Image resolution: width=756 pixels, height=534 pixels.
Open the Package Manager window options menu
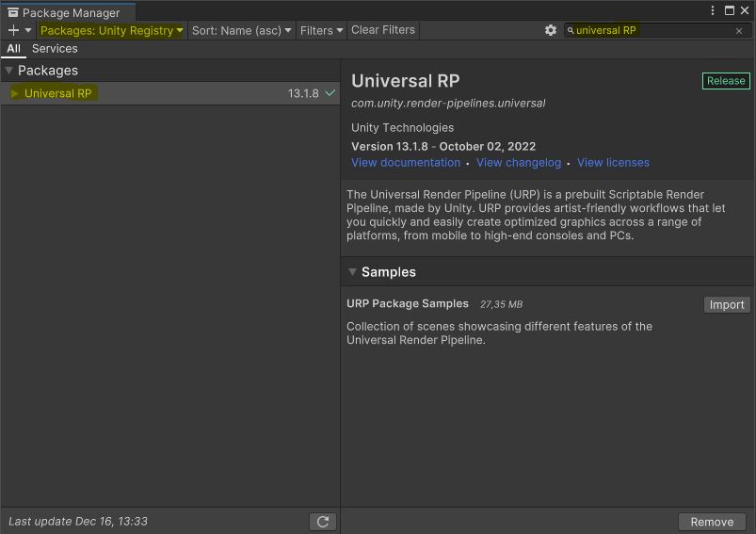pyautogui.click(x=712, y=10)
